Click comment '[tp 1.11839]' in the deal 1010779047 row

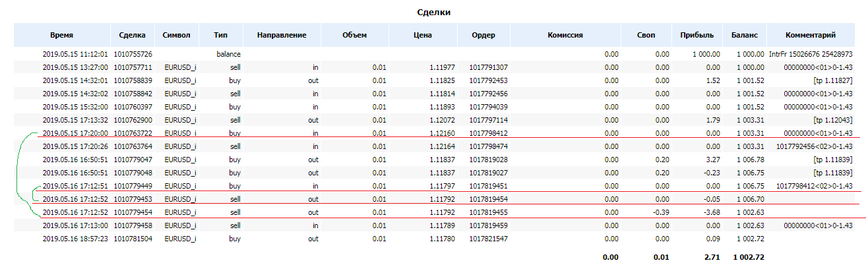833,160
